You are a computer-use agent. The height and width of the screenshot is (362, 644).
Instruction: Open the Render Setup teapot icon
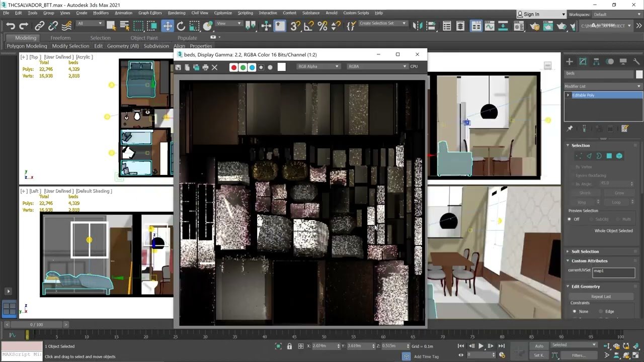click(535, 26)
